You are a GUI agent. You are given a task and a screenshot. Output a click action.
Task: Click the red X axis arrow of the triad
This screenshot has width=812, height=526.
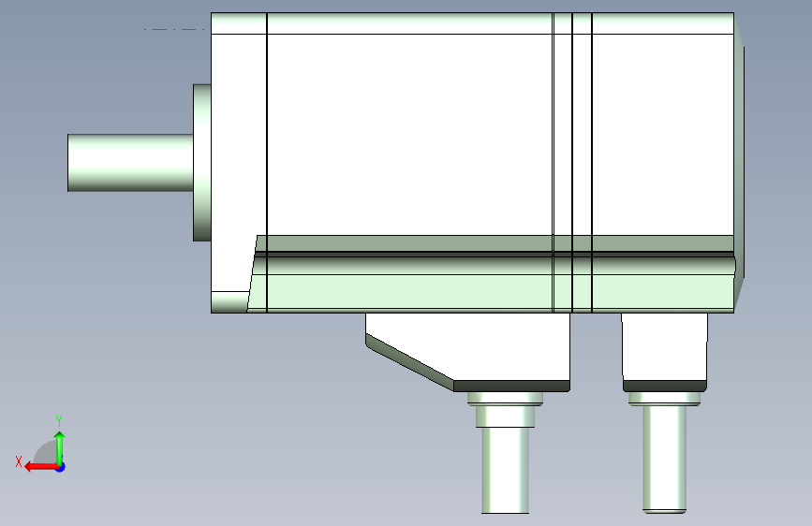click(x=40, y=467)
